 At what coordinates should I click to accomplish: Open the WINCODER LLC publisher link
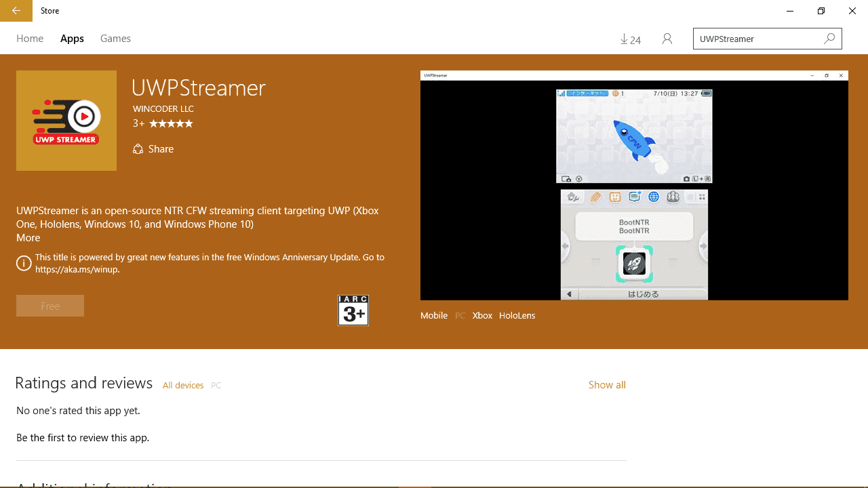pos(163,108)
